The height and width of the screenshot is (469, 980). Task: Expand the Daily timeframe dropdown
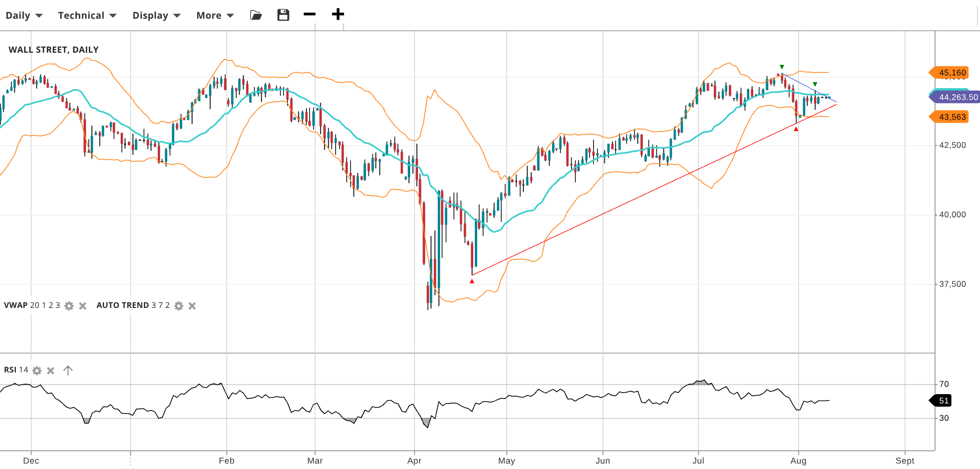(24, 15)
